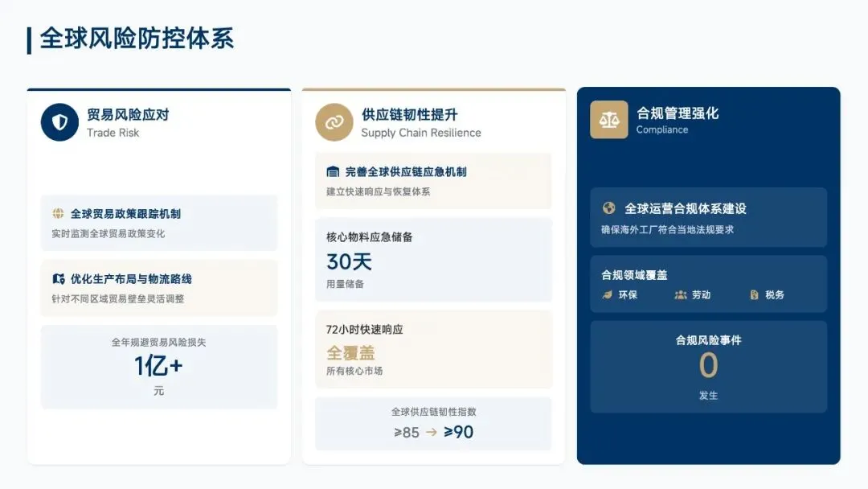
Task: Click the warehouse icon beside 完善全球供应链应急机制
Action: [x=333, y=171]
